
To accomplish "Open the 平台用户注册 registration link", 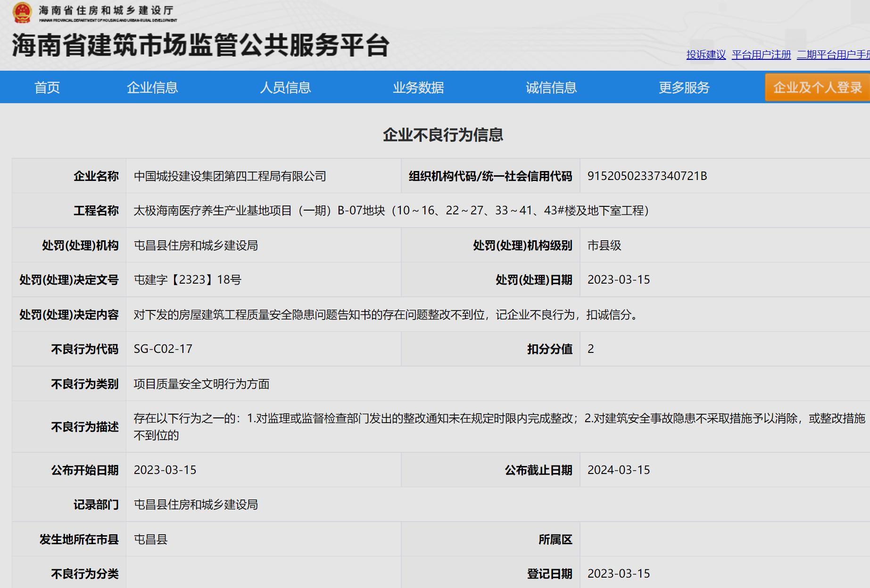I will tap(761, 55).
